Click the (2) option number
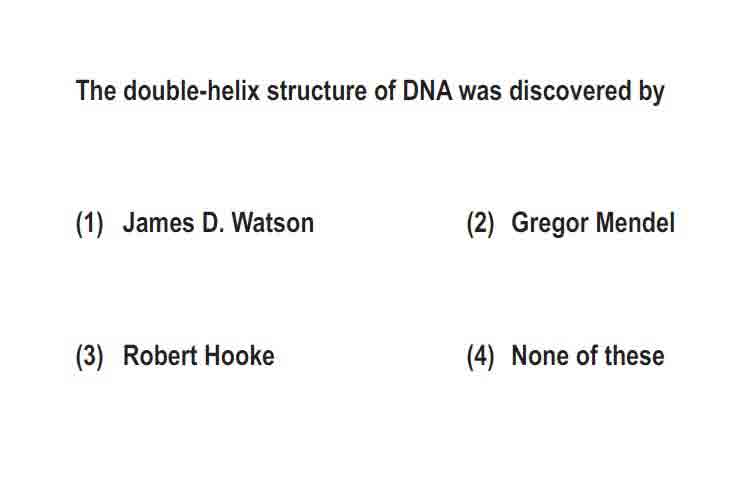Screen dimensions: 750x500 (480, 223)
